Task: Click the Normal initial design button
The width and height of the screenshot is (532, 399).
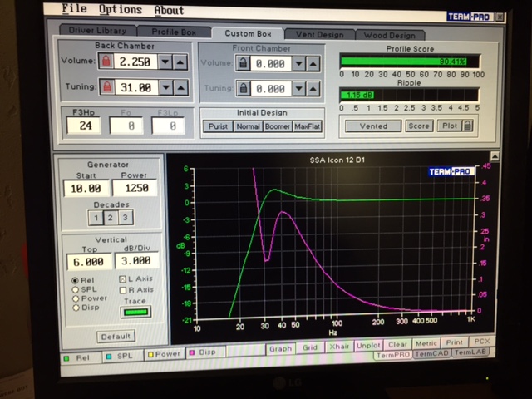Action: point(248,126)
